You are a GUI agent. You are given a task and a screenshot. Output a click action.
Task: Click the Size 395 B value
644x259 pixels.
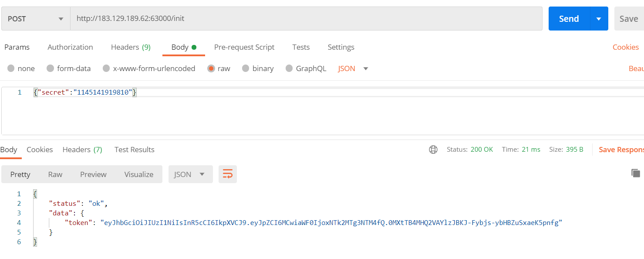tap(575, 150)
